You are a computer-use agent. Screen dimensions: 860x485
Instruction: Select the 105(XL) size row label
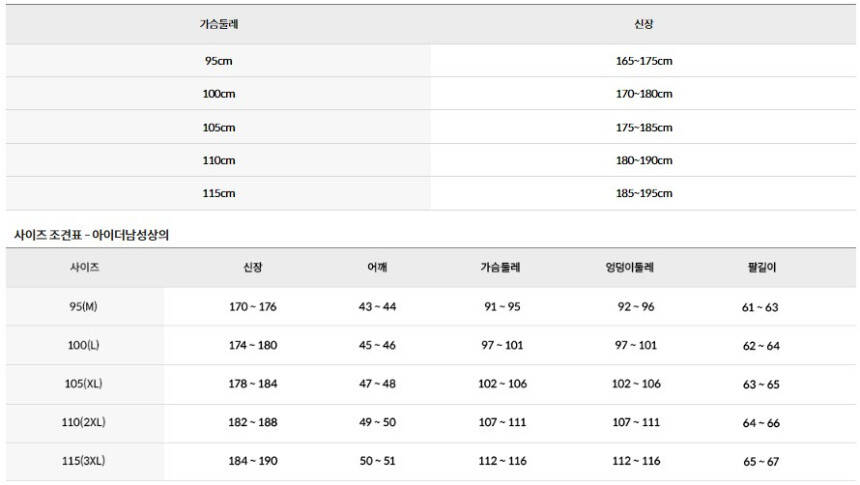pyautogui.click(x=84, y=384)
